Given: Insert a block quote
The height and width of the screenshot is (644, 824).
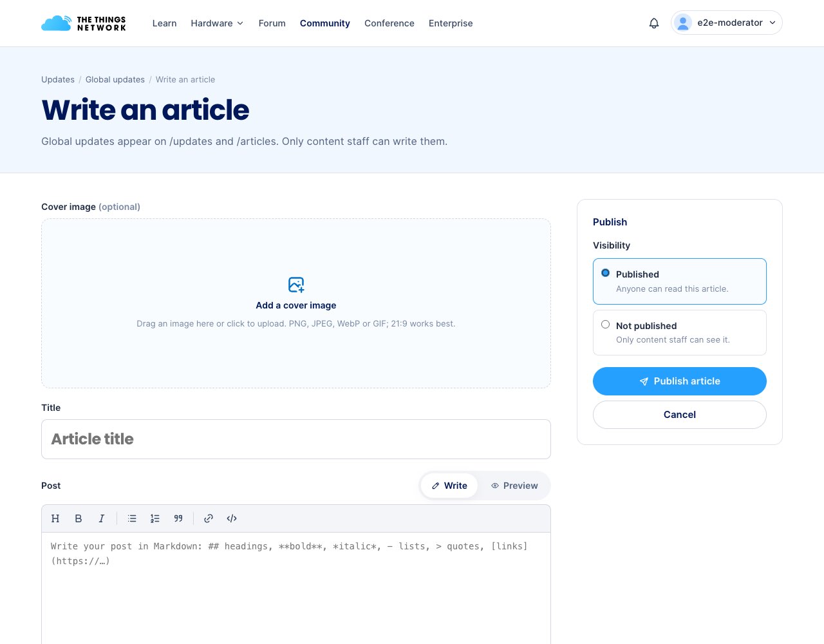Looking at the screenshot, I should pyautogui.click(x=178, y=518).
